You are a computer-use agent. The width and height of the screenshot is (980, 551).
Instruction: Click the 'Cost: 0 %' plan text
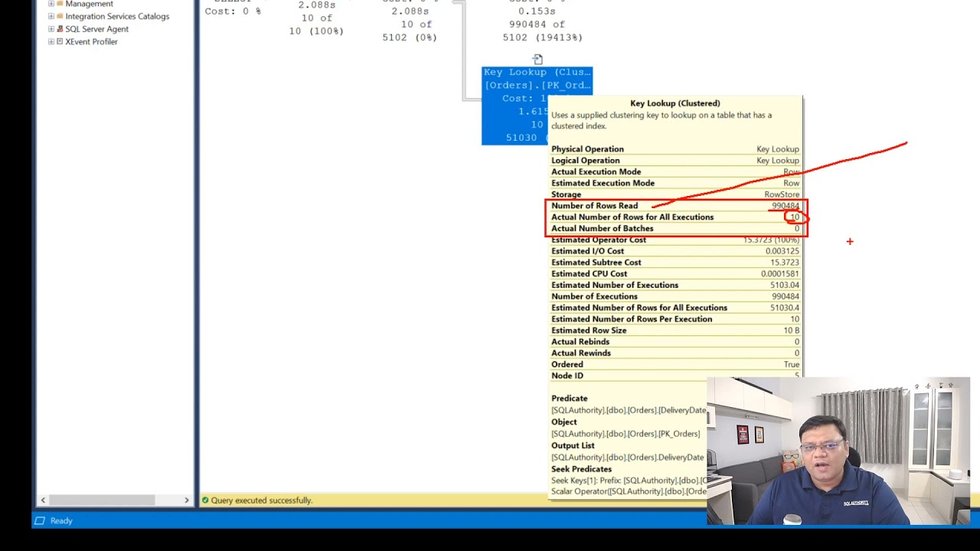click(x=233, y=11)
